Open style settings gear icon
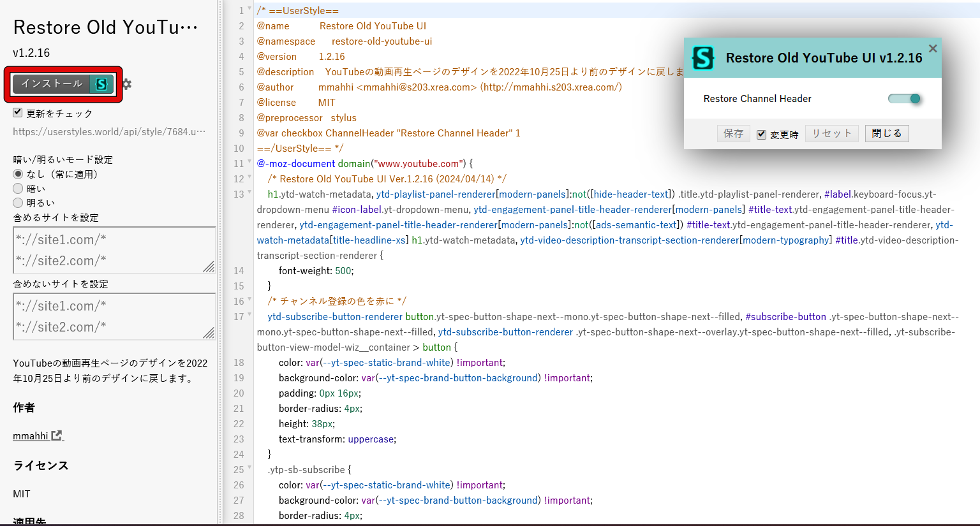The image size is (980, 526). (127, 84)
